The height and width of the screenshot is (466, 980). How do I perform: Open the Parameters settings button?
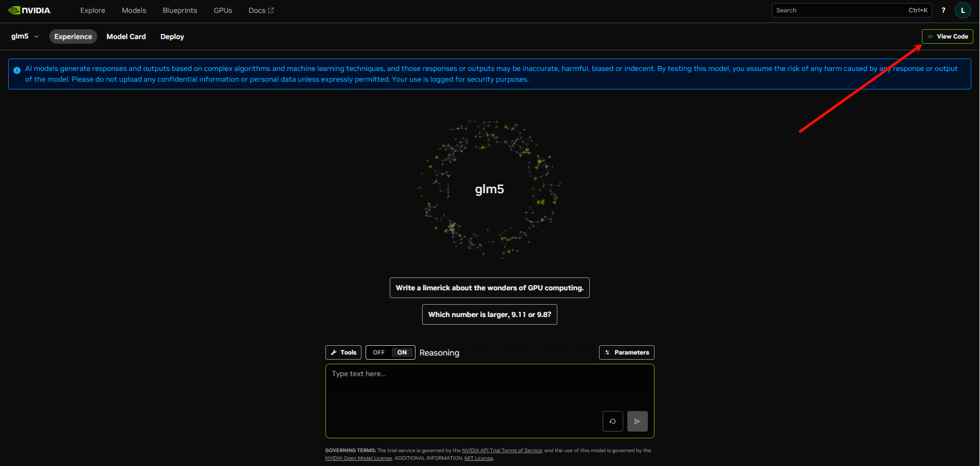coord(626,352)
